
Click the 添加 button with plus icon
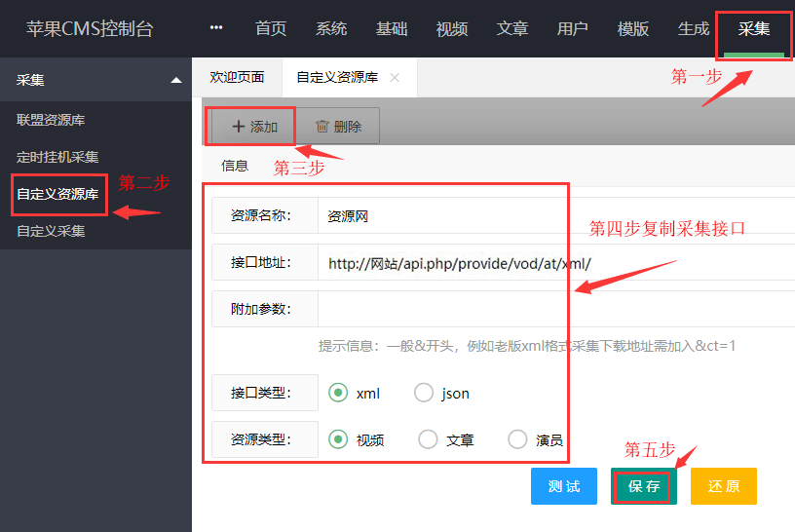[x=254, y=127]
